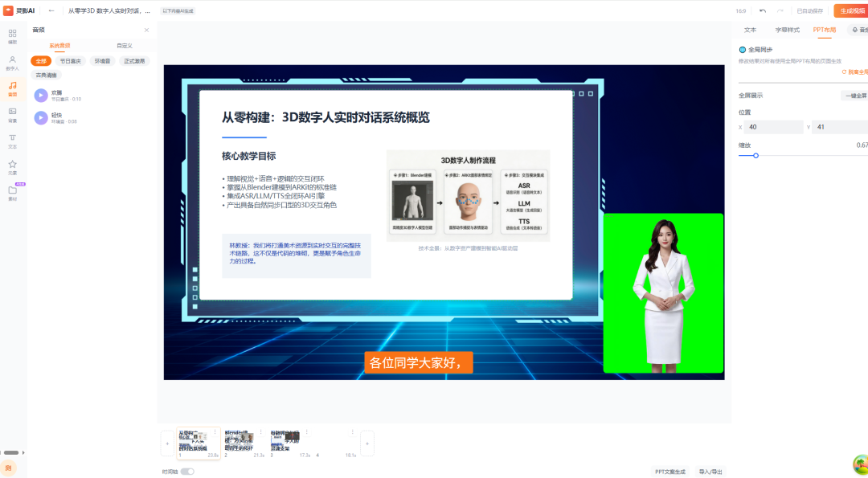Open the 素材 folder panel

click(x=12, y=193)
